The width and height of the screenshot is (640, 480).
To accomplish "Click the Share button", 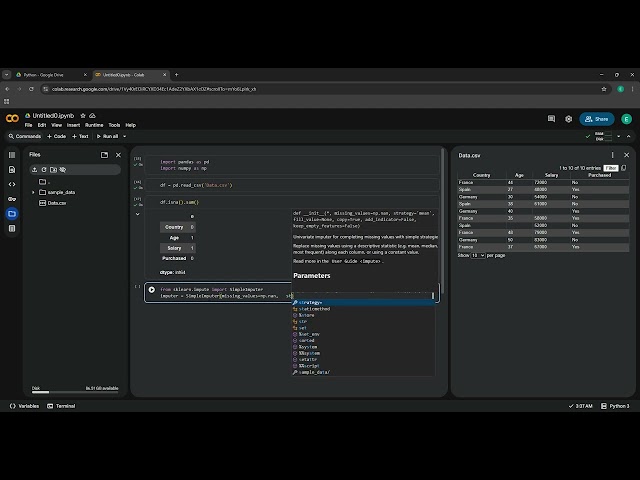I will (596, 118).
